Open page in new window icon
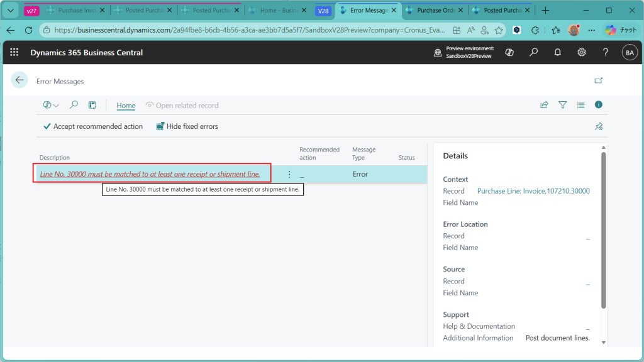The image size is (644, 362). pyautogui.click(x=599, y=80)
